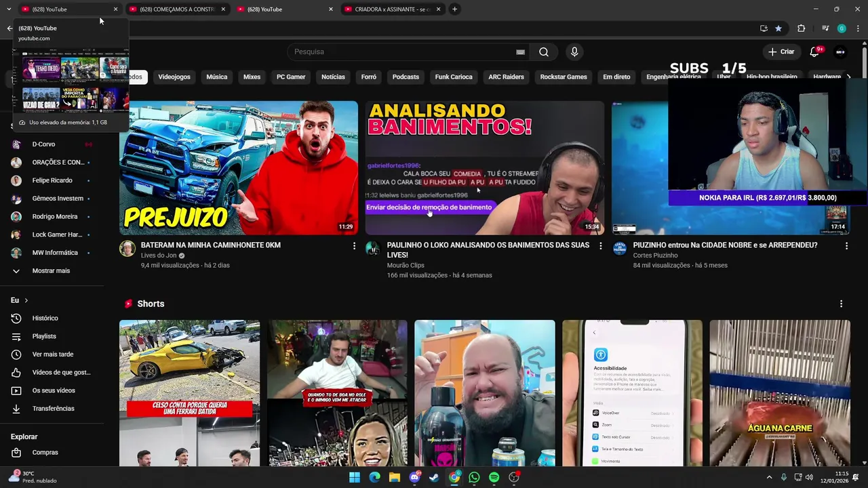Screen dimensions: 868x488
Task: Select the Funk Carioca filter chip
Action: [x=454, y=77]
